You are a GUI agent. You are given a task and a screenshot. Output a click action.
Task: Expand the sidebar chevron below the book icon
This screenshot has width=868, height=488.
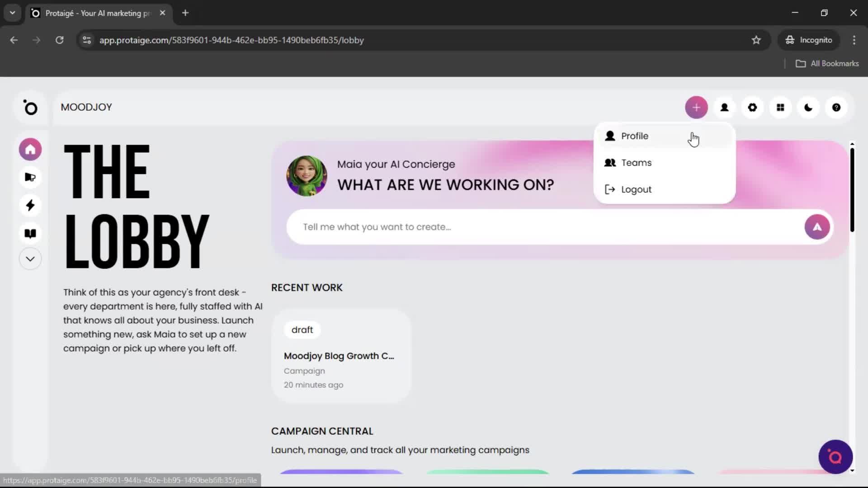pos(30,258)
